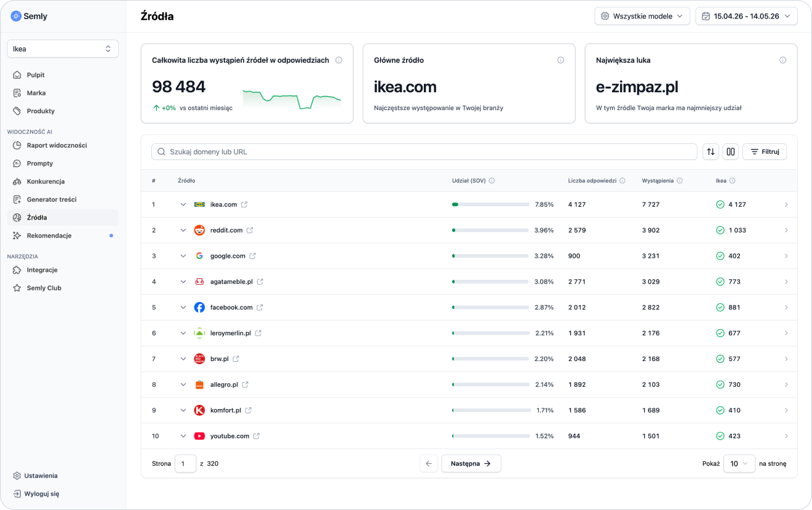
Task: Open the rows per page dropdown
Action: 739,463
